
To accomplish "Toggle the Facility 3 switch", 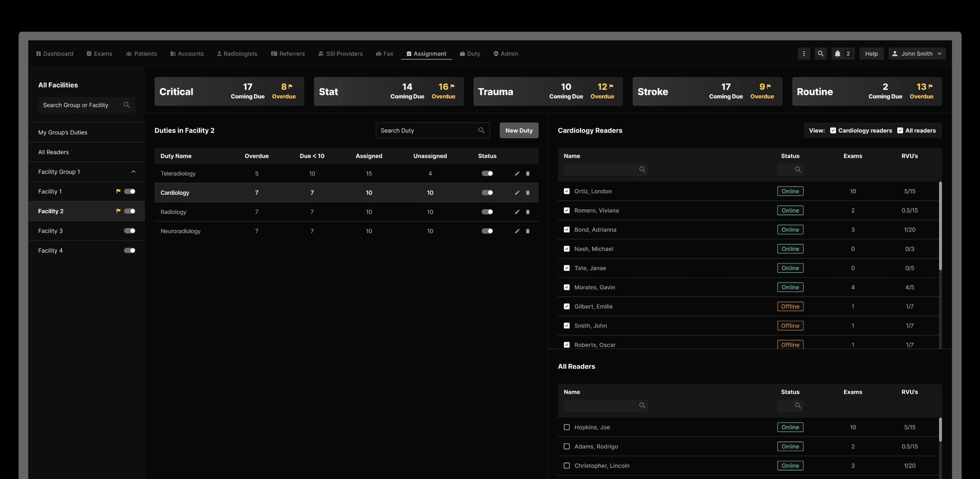I will [x=130, y=231].
